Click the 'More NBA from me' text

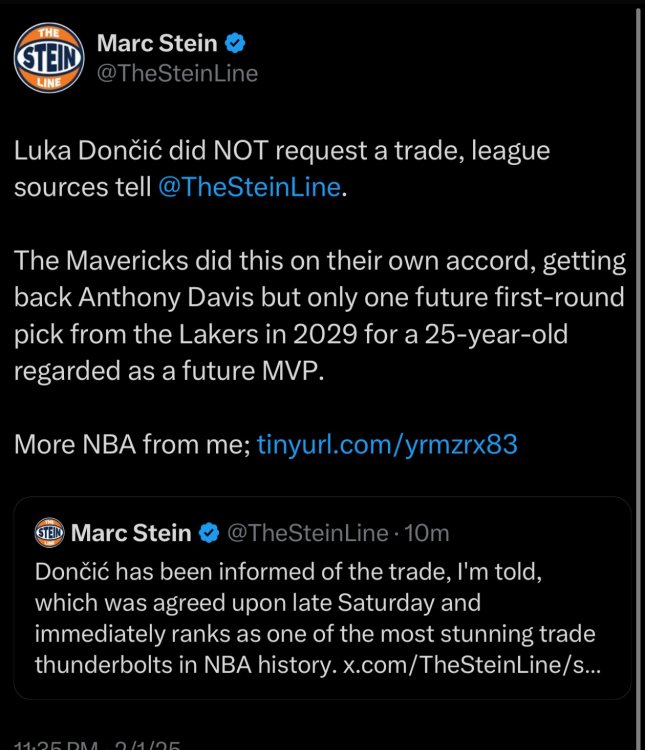click(x=131, y=443)
